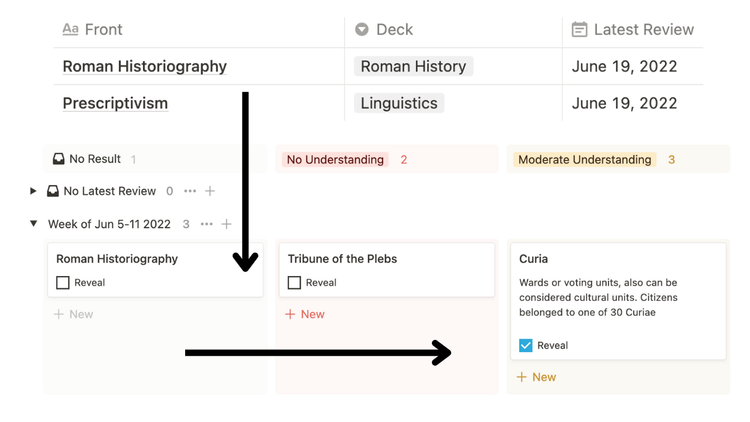Open the Latest Review column header menu
Image resolution: width=750 pixels, height=422 pixels.
[643, 30]
